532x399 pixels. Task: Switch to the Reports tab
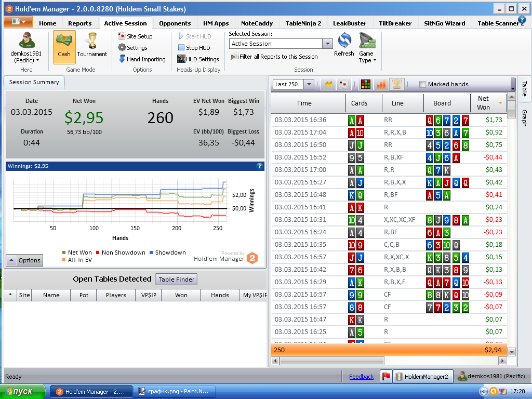(79, 23)
